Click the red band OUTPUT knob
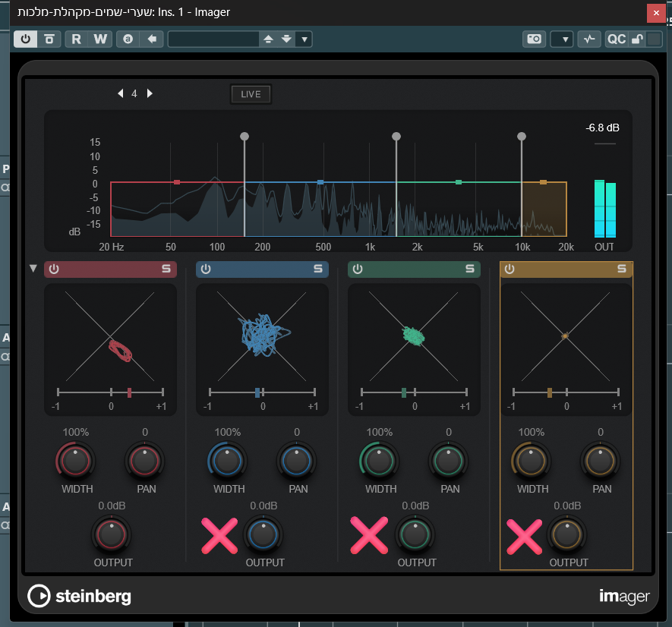Viewport: 672px width, 627px height. [112, 535]
